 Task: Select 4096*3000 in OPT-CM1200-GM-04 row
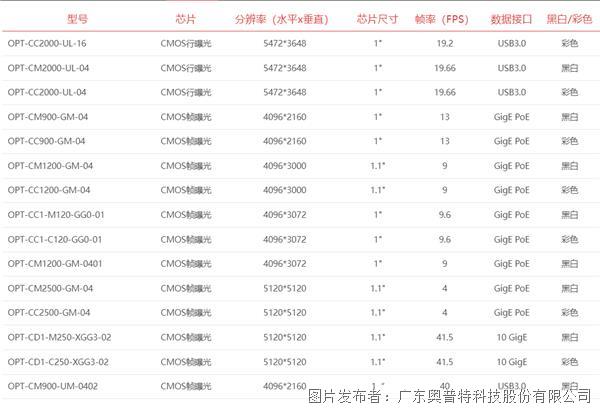pyautogui.click(x=285, y=166)
